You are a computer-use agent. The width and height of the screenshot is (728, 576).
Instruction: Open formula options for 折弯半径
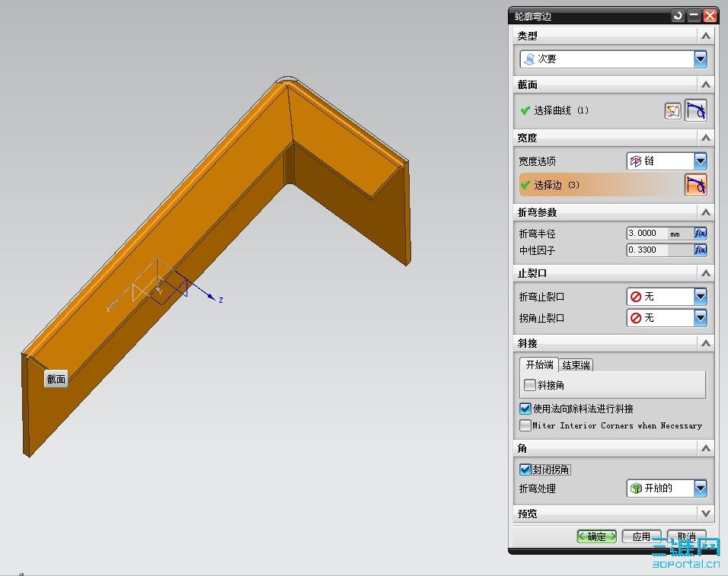click(x=700, y=233)
